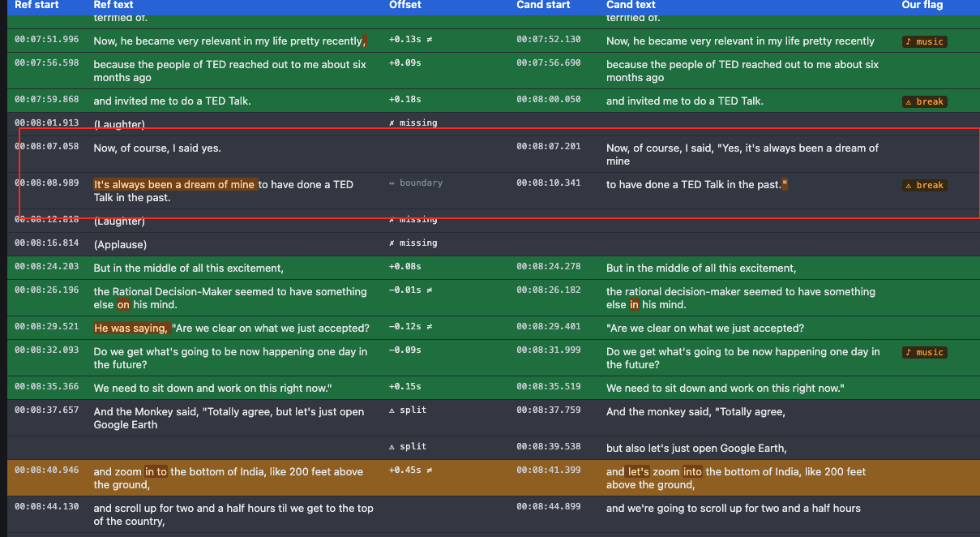Click ref timestamp 00:08:24.203

click(x=47, y=266)
